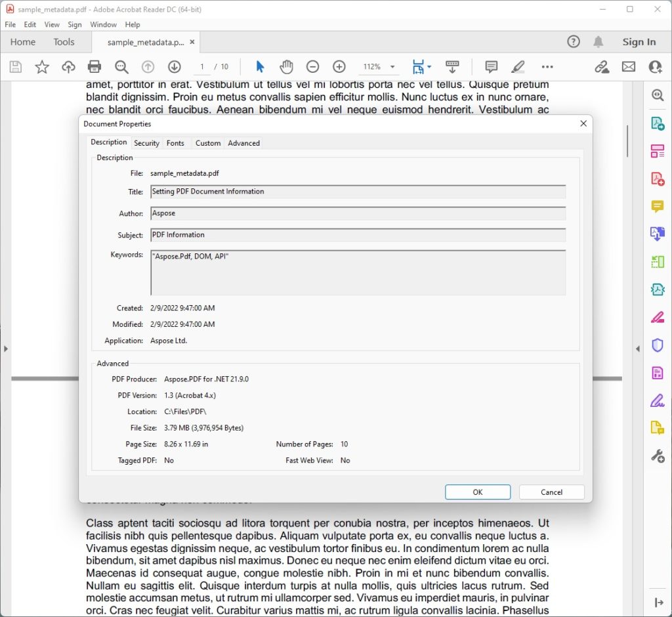Screen dimensions: 672x617
Task: Dismiss the dialog with Cancel
Action: 551,492
